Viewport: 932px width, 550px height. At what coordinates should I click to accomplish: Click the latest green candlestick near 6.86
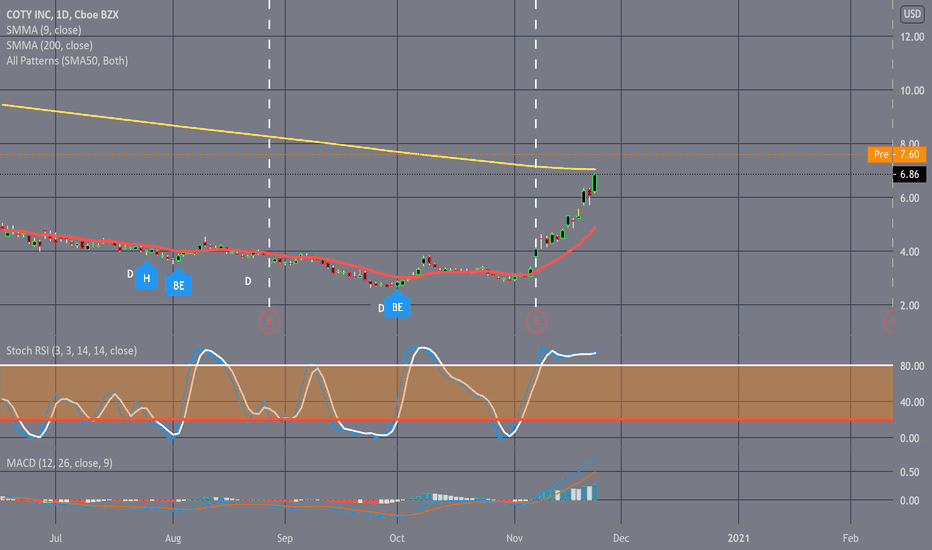coord(594,183)
